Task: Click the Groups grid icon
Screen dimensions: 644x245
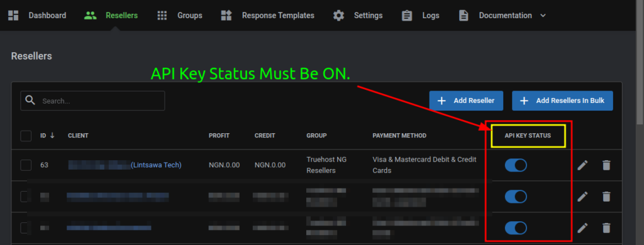Action: tap(162, 16)
